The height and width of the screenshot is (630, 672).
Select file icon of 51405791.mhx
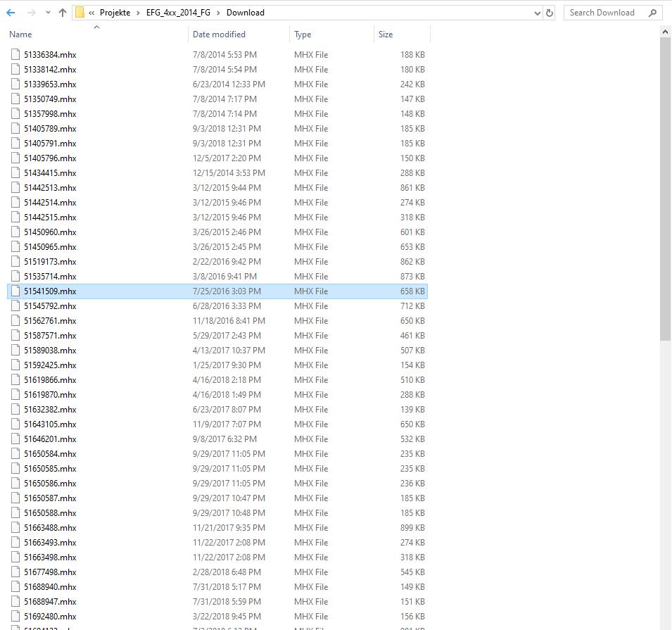(15, 143)
